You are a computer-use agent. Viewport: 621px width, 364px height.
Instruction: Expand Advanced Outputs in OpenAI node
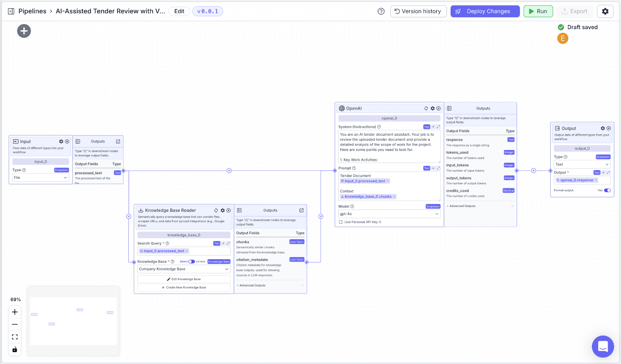point(480,206)
